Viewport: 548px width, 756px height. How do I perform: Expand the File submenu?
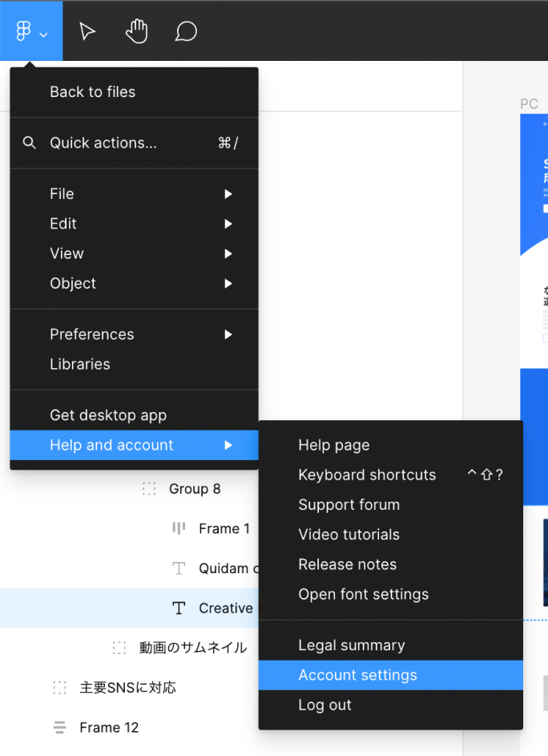(62, 193)
